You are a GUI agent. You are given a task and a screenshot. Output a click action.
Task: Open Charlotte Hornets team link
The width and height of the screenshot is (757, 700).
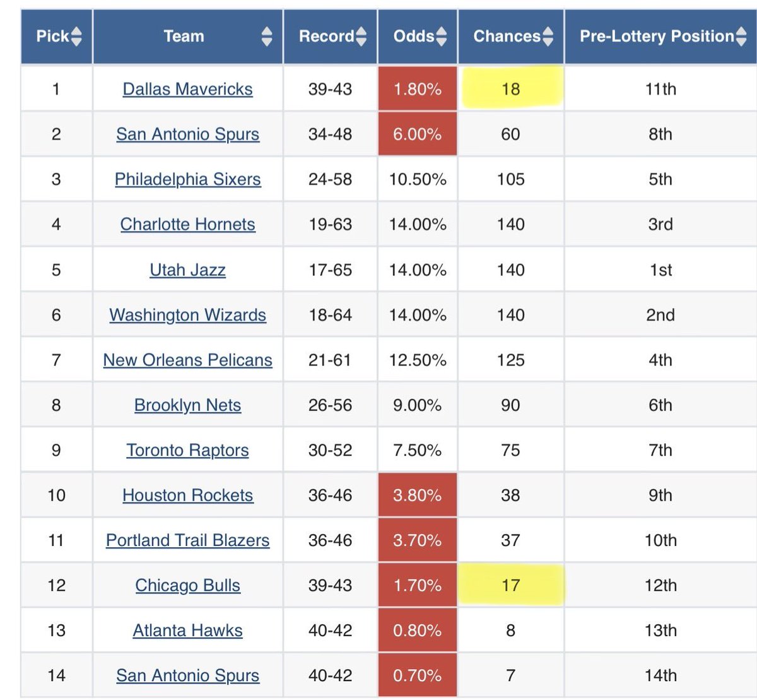[187, 224]
